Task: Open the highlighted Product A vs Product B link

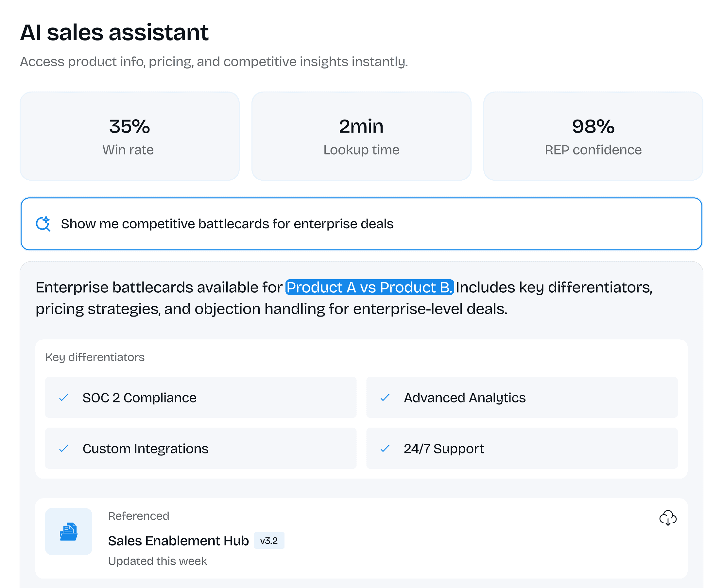Action: click(x=369, y=287)
